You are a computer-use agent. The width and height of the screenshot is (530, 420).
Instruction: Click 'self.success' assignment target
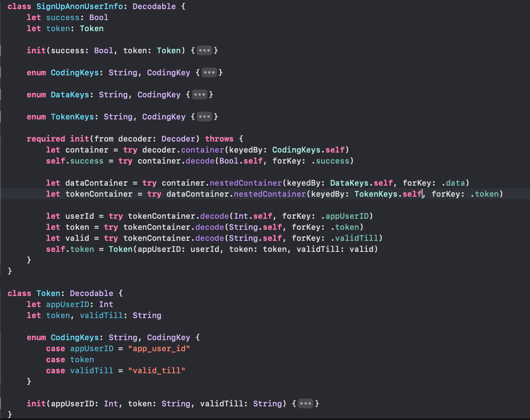coord(75,161)
